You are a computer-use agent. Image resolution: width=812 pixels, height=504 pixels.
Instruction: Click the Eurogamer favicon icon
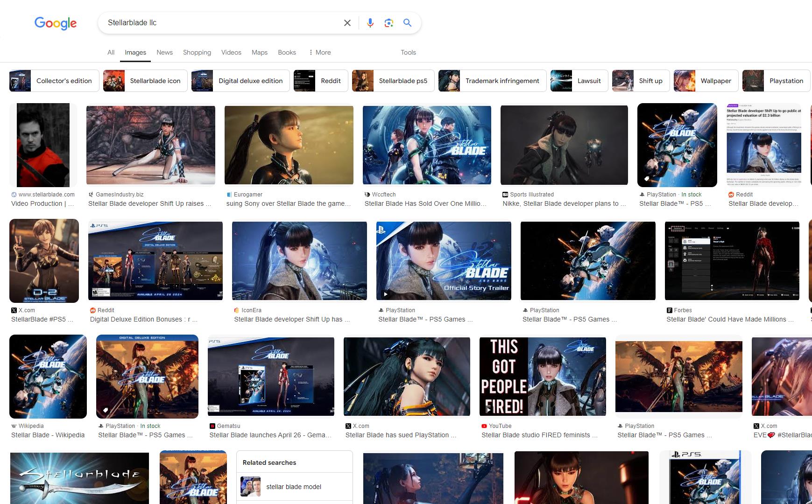[x=229, y=195]
